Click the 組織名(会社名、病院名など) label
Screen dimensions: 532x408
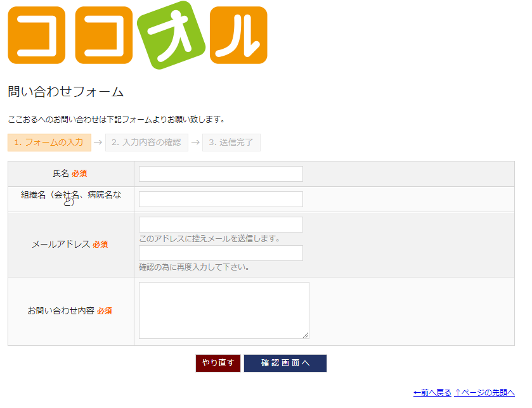(x=71, y=198)
